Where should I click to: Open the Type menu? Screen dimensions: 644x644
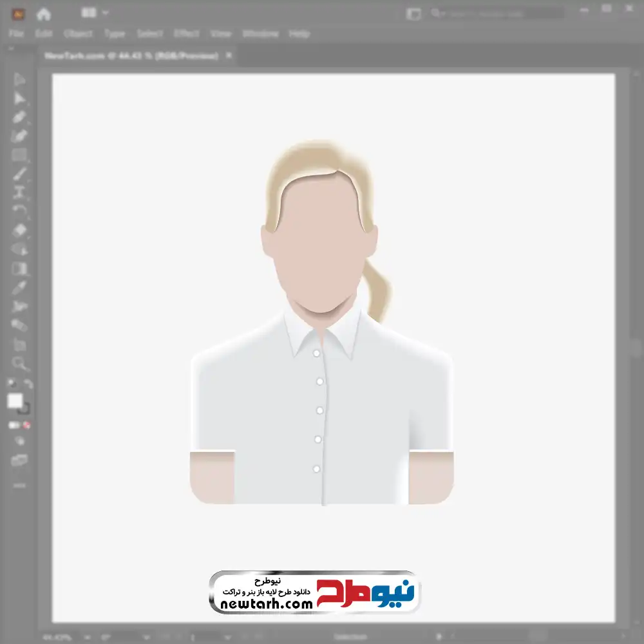point(115,33)
